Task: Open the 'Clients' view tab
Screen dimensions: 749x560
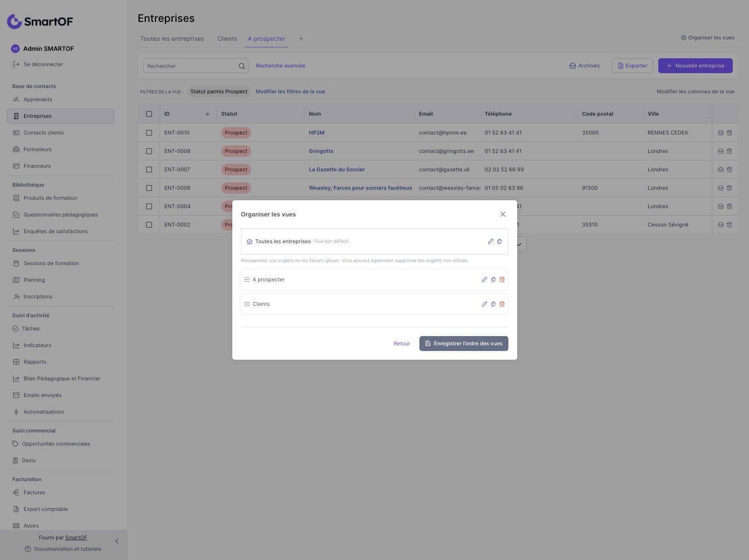Action: pyautogui.click(x=227, y=39)
